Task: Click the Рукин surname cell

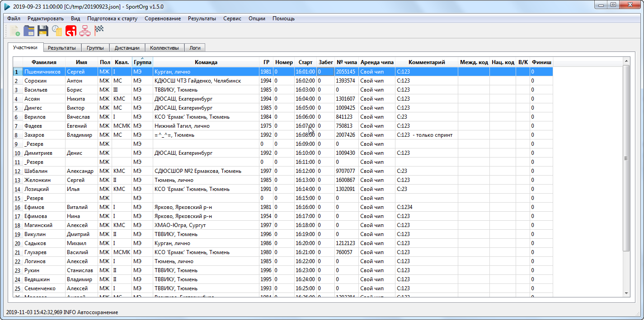Action: point(44,270)
